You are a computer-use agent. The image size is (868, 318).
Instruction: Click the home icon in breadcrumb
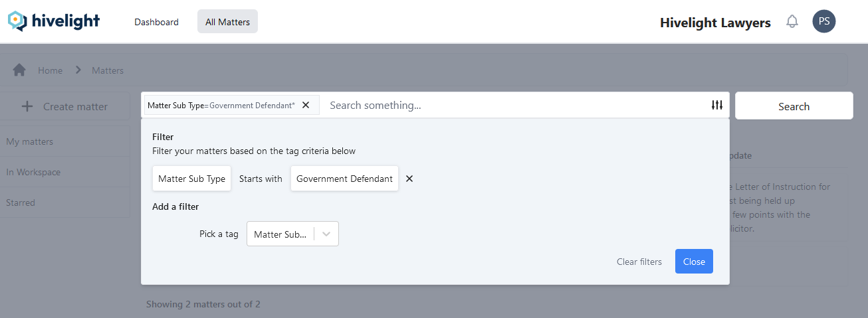[19, 70]
